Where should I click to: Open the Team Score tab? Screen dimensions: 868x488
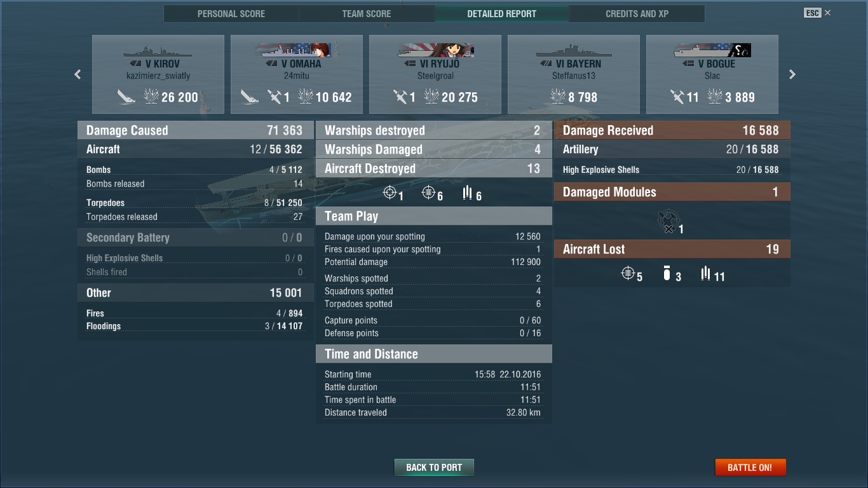[x=367, y=13]
